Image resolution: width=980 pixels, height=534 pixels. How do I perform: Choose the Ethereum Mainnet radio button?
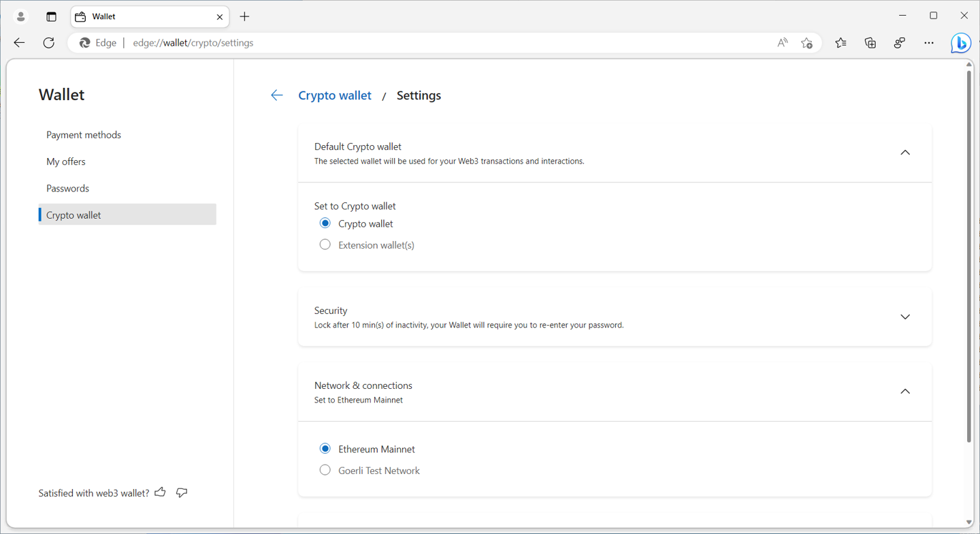click(x=325, y=449)
